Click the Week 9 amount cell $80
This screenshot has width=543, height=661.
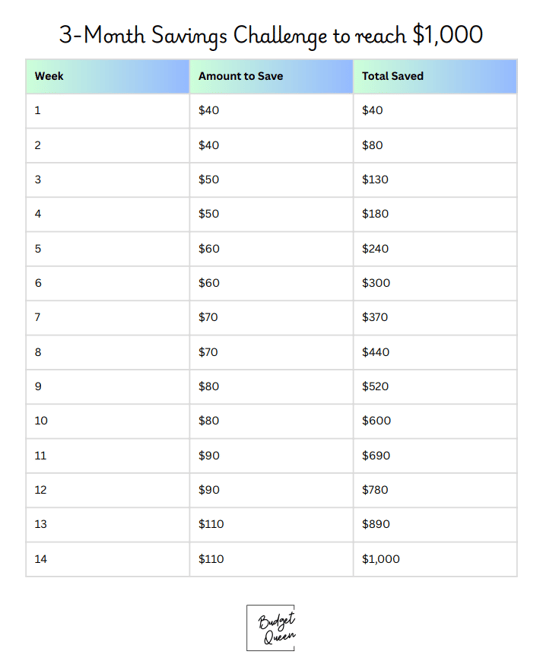point(271,387)
